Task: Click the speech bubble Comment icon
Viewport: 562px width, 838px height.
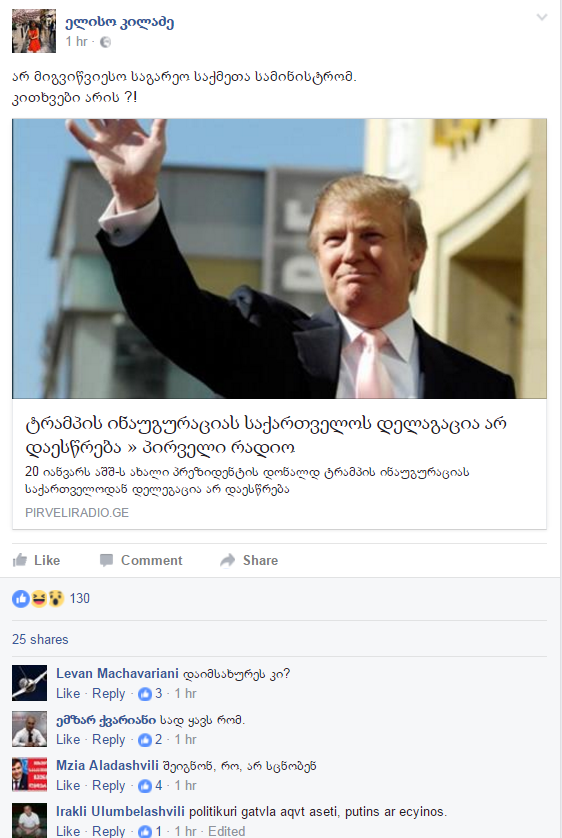Action: pos(106,560)
